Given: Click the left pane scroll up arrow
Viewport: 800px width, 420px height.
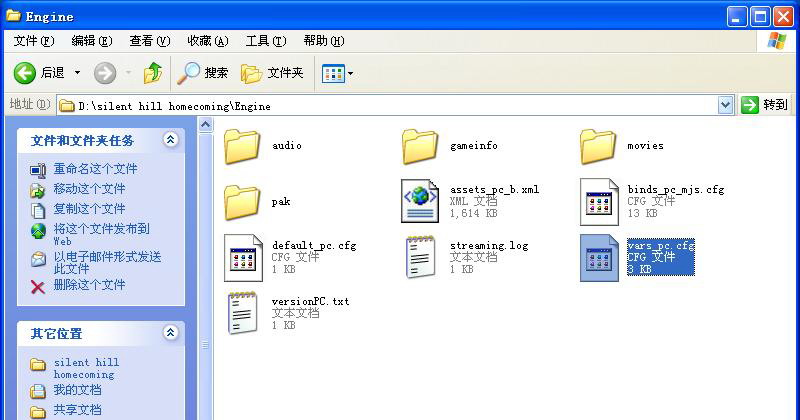Looking at the screenshot, I should [206, 125].
